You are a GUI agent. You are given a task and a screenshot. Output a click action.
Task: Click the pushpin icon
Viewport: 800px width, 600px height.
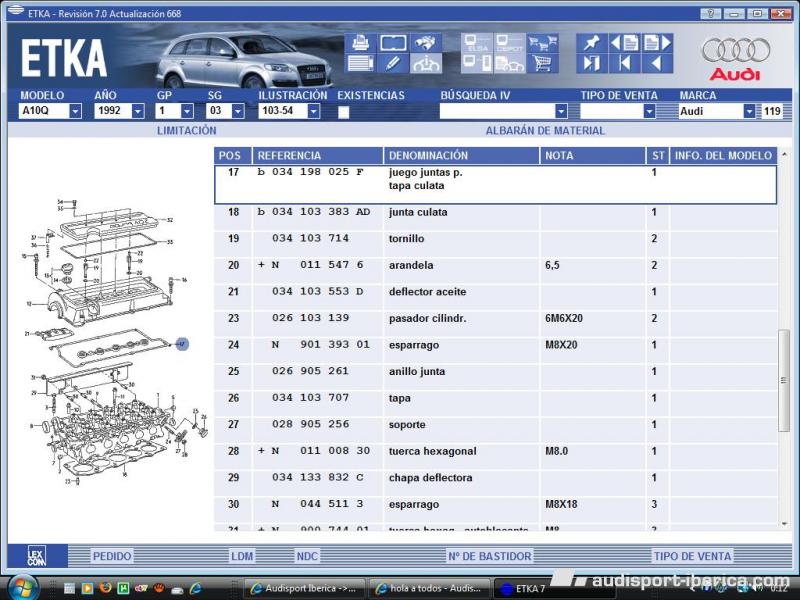pyautogui.click(x=592, y=43)
